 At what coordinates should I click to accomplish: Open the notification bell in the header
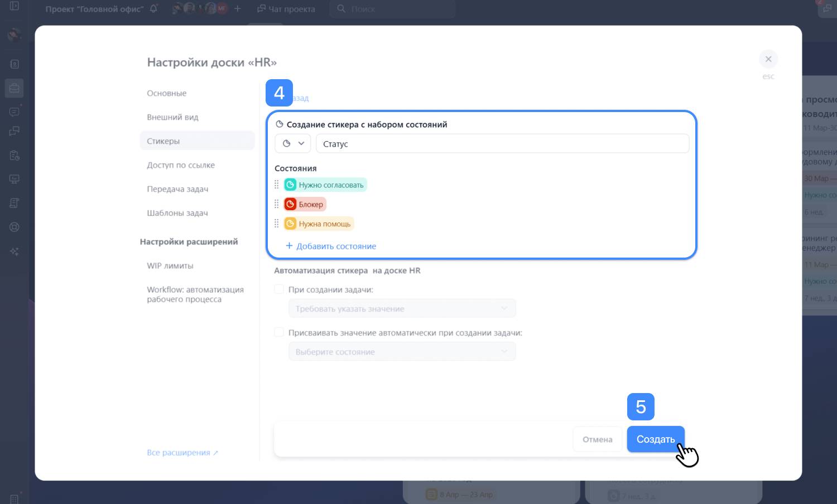point(153,9)
